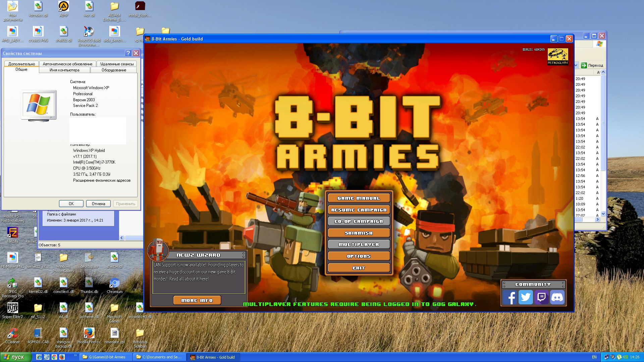Open Chromium desktop shortcut
The height and width of the screenshot is (362, 644).
(114, 286)
